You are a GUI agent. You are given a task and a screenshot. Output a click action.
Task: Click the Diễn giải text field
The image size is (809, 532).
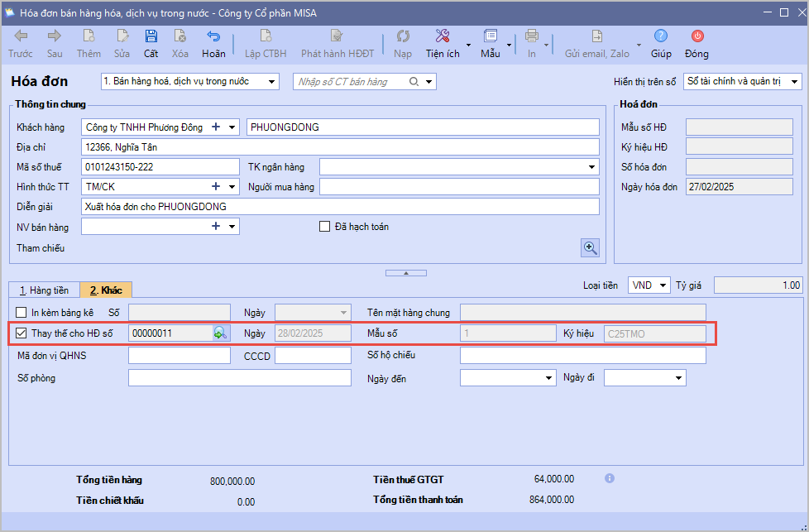click(x=339, y=207)
